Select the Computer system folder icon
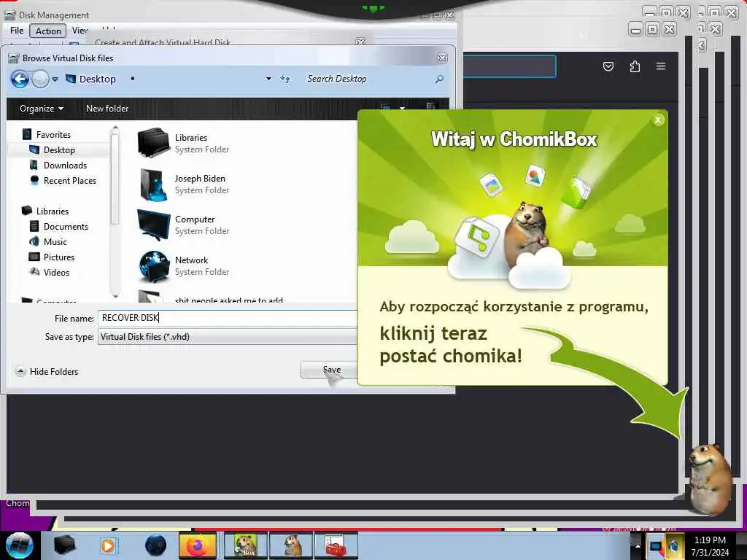747x560 pixels. coord(153,225)
